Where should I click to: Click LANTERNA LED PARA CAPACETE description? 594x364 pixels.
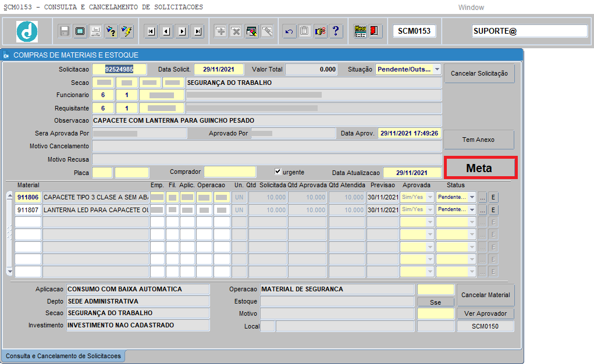point(96,210)
